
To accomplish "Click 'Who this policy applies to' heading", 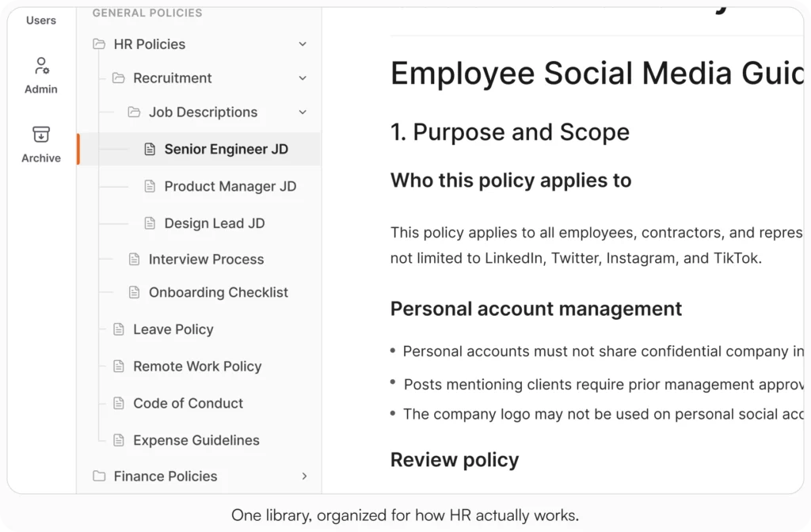I will (x=511, y=180).
